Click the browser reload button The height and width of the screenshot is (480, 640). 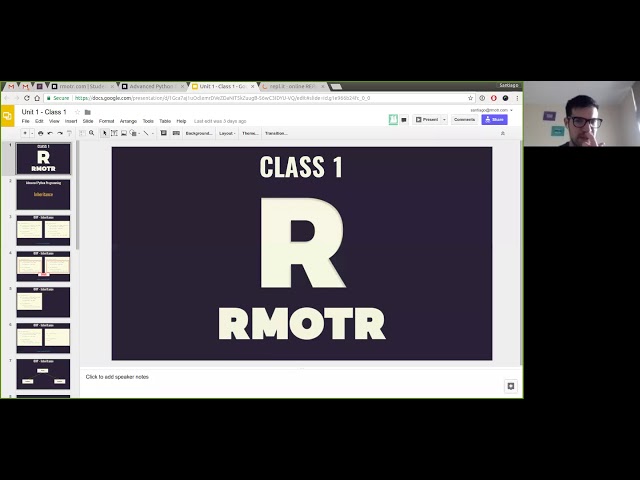coord(27,98)
